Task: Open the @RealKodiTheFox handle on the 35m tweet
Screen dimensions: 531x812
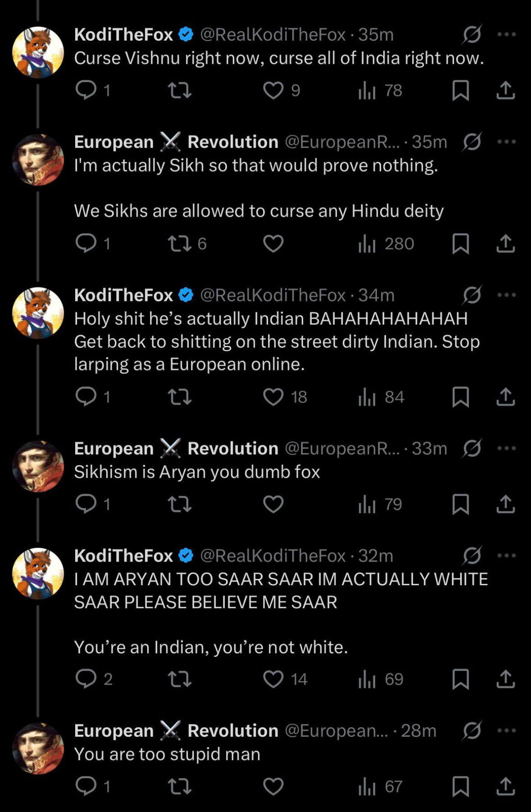Action: 273,35
